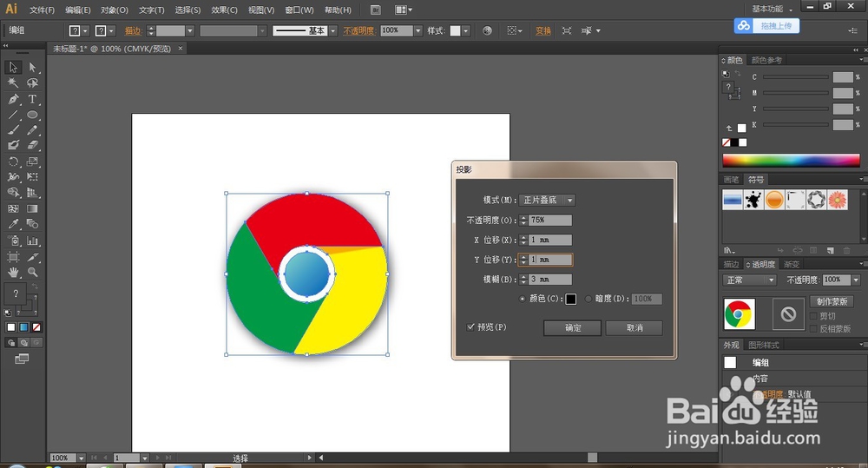
Task: Select the Ellipse shape tool
Action: pyautogui.click(x=33, y=115)
